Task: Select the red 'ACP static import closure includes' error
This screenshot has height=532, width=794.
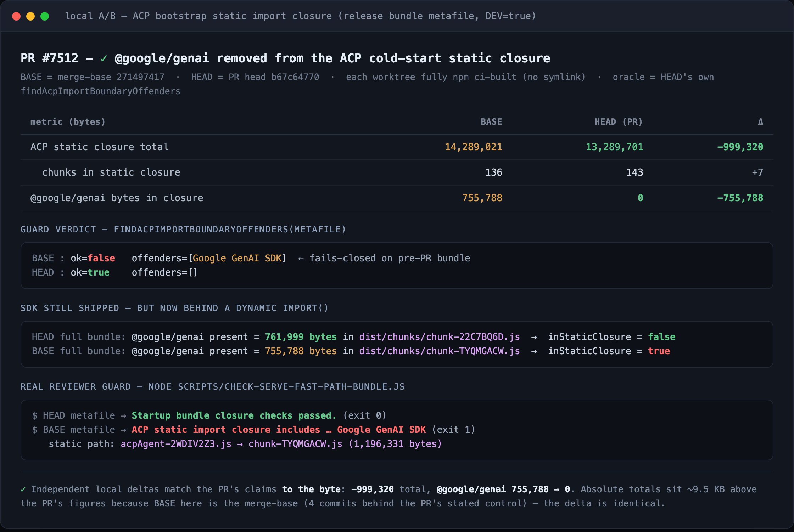Action: click(x=226, y=430)
